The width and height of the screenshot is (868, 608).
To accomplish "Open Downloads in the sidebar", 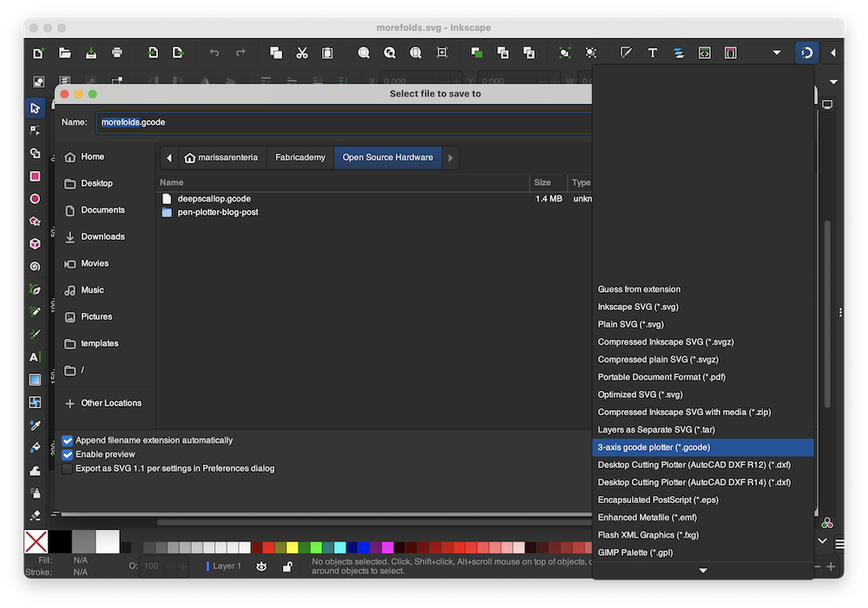I will point(102,237).
